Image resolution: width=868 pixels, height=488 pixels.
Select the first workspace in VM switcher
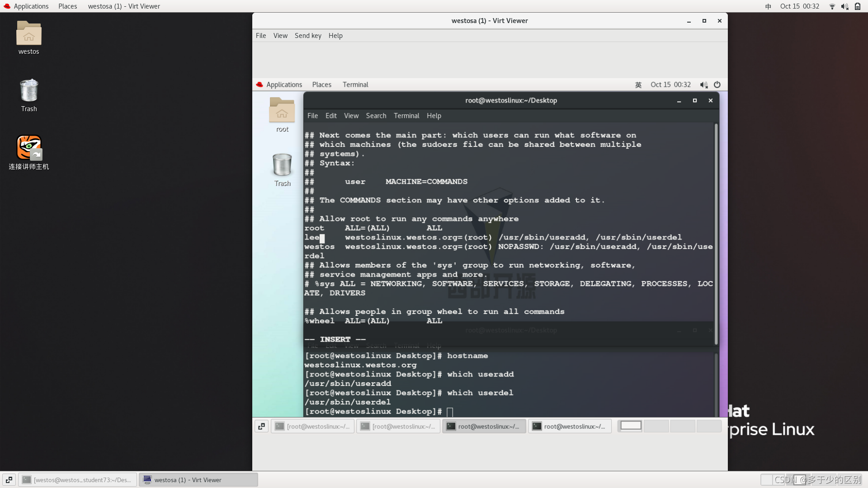point(631,426)
